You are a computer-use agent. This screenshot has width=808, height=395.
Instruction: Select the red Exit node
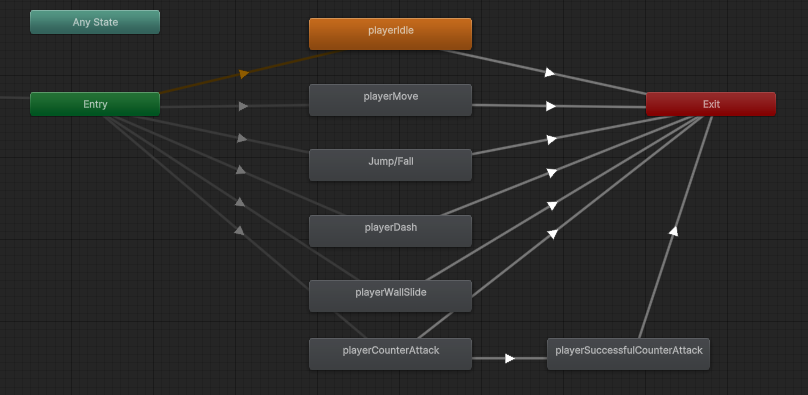(x=711, y=104)
